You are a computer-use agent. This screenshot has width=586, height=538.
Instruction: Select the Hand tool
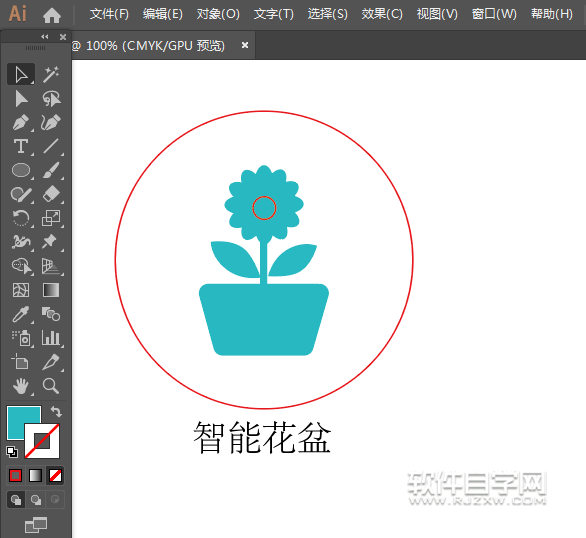pyautogui.click(x=21, y=386)
